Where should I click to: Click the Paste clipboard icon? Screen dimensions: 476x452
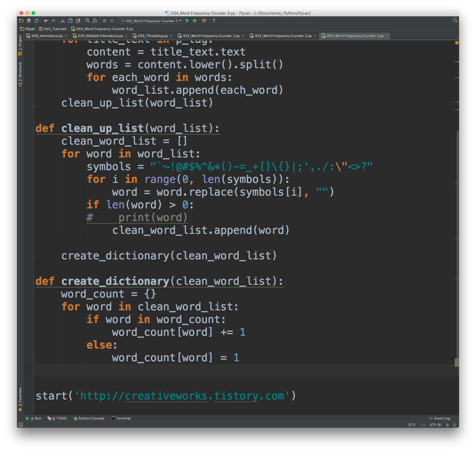[78, 20]
